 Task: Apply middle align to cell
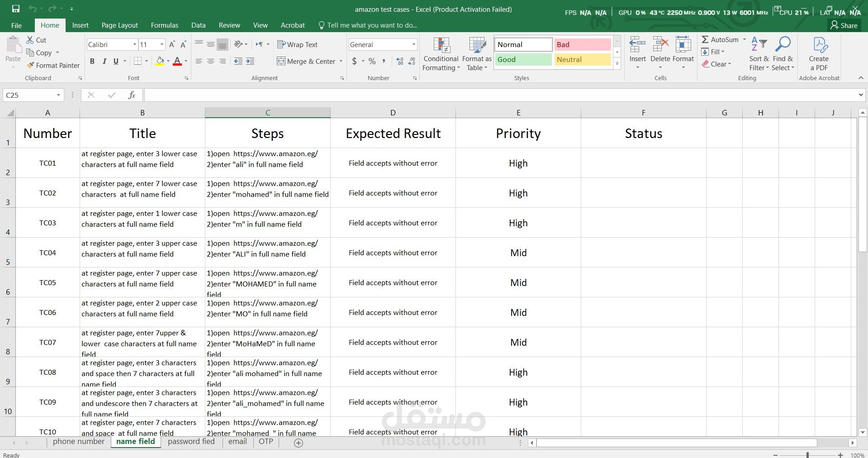pyautogui.click(x=211, y=44)
